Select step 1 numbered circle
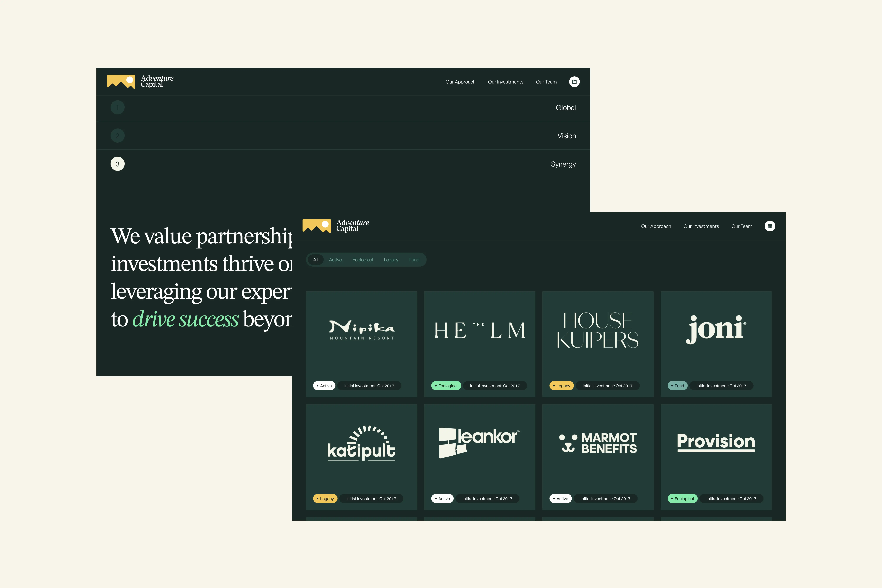Viewport: 882px width, 588px height. coord(117,108)
